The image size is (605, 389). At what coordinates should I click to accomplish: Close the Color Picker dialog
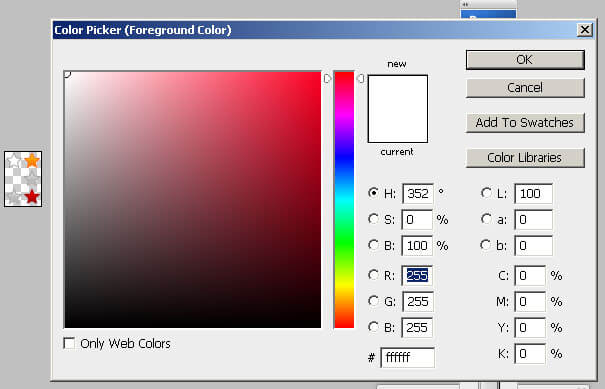pos(585,30)
